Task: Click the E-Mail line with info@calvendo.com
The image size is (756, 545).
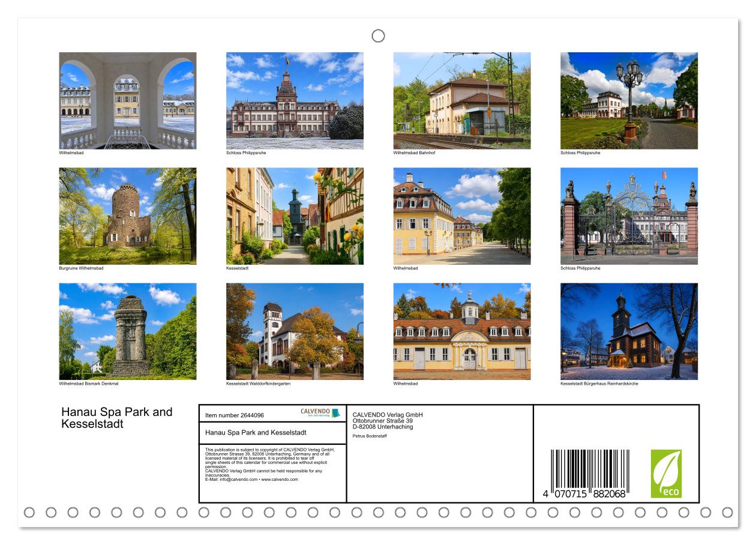Action: (x=251, y=480)
